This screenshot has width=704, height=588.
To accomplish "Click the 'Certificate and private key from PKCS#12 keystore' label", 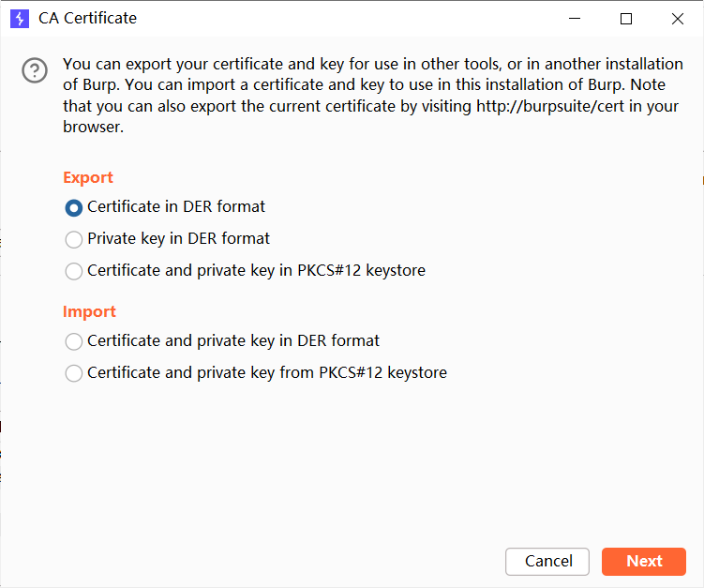I will point(266,372).
